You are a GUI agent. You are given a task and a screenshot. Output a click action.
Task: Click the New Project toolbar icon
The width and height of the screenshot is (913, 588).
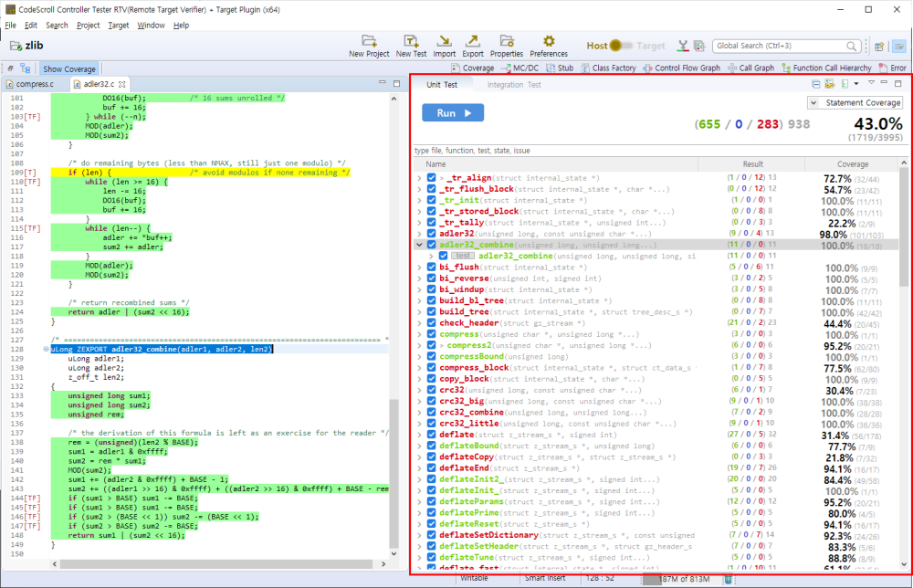point(369,42)
